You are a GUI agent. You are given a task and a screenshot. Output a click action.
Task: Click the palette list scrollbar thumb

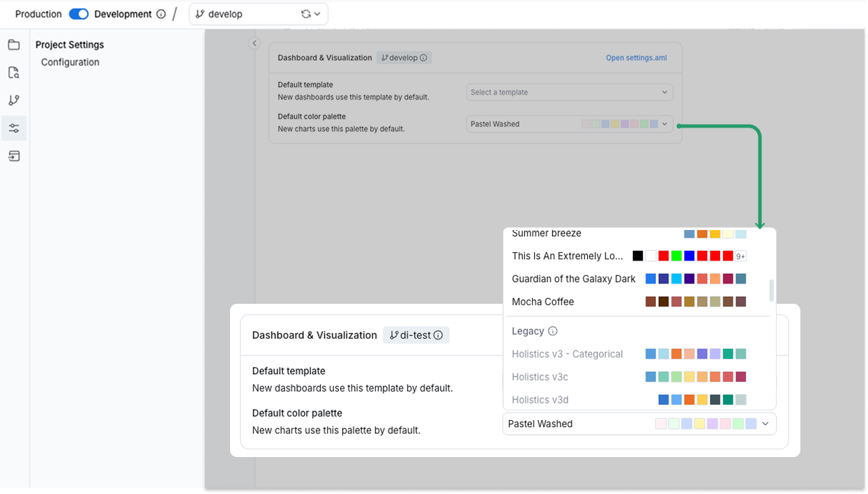pos(772,291)
